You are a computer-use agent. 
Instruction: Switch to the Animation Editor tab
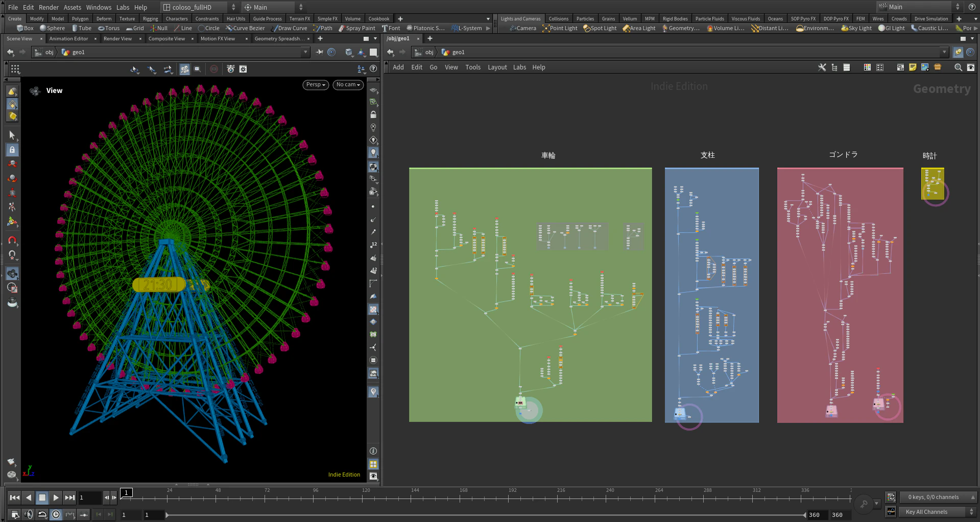(x=68, y=39)
